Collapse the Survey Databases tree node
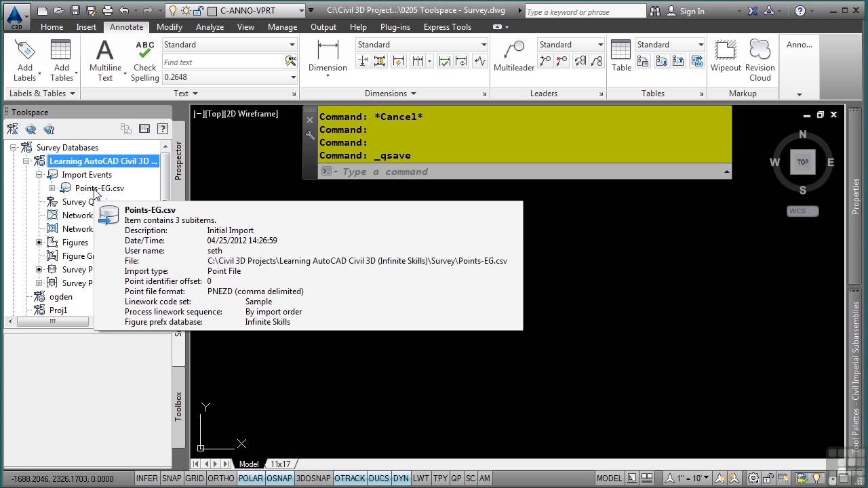This screenshot has width=868, height=488. pos(13,148)
